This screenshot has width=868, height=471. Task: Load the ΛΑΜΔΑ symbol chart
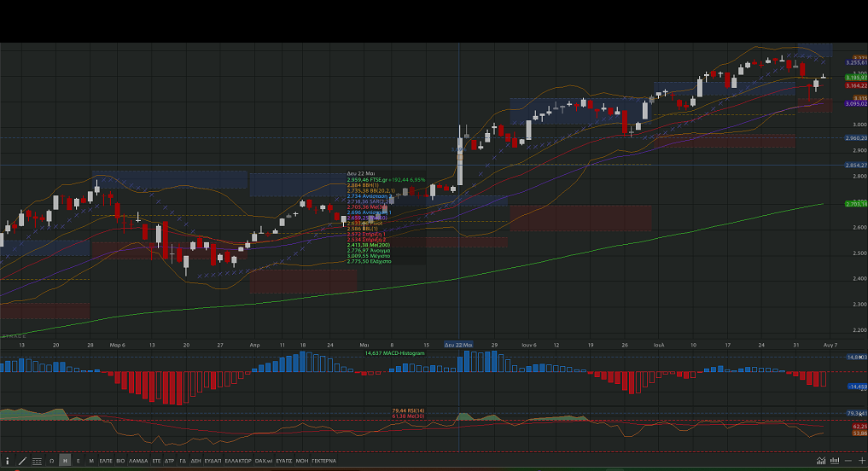click(x=138, y=461)
